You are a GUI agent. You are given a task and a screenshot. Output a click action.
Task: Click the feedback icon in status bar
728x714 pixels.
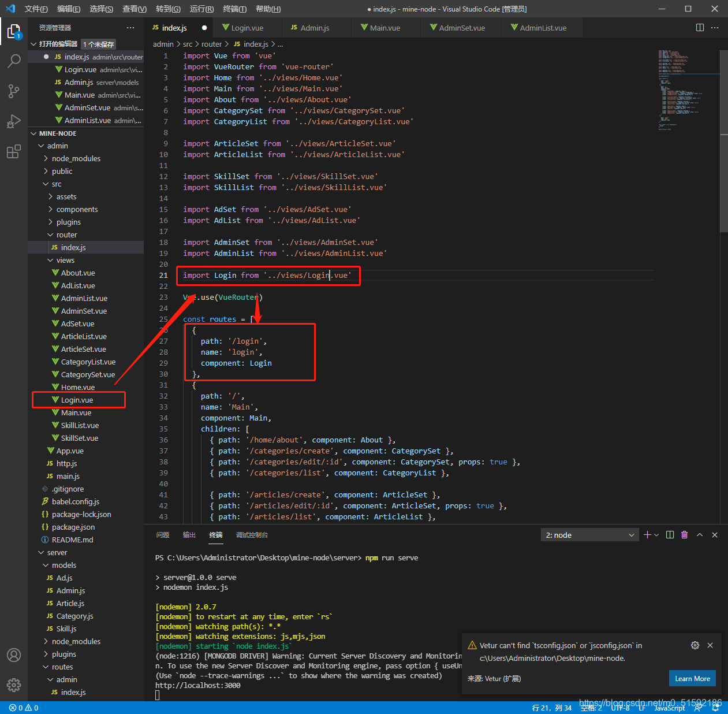[x=698, y=708]
